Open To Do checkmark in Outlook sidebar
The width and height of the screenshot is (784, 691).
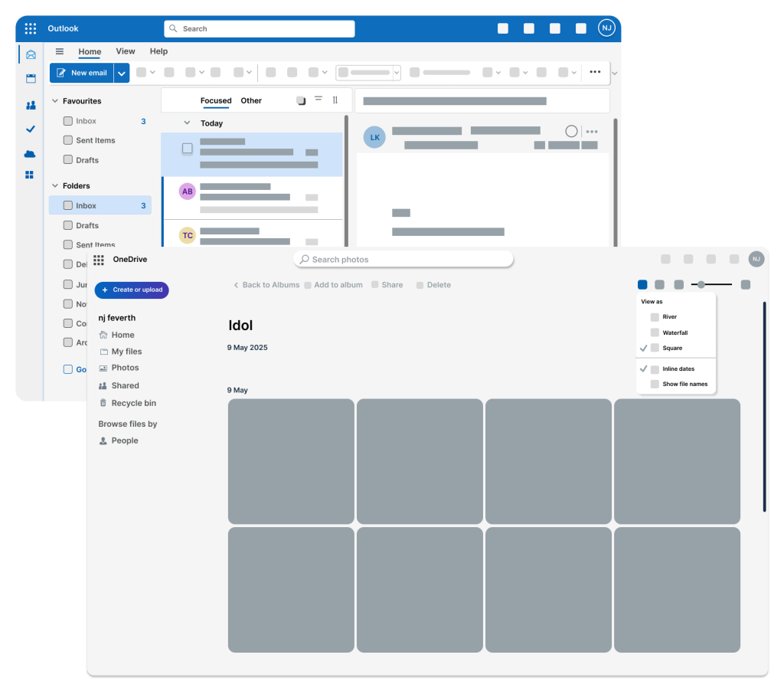click(31, 129)
